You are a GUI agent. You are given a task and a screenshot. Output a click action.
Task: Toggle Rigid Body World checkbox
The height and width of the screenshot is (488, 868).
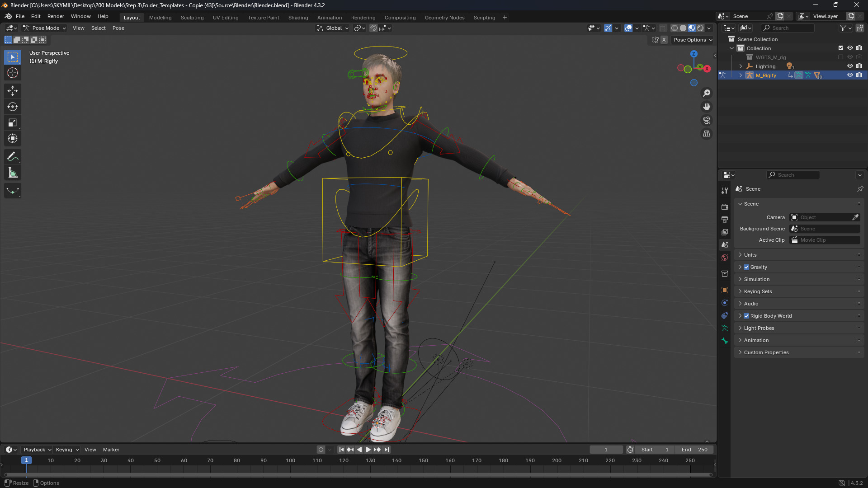(x=746, y=316)
